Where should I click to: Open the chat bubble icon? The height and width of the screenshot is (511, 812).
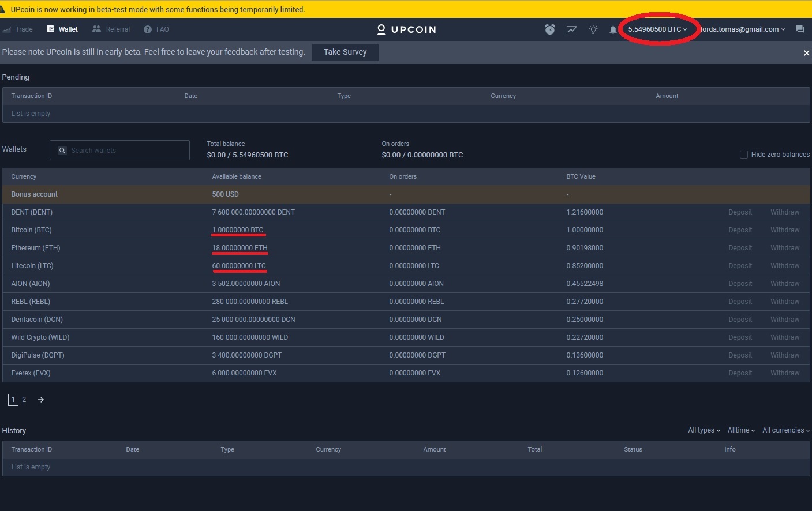point(800,29)
